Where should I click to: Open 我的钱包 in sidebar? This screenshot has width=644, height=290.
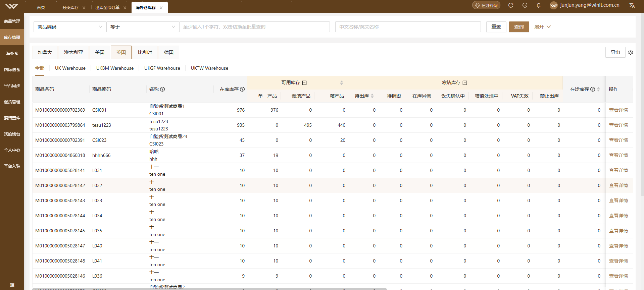(12, 134)
